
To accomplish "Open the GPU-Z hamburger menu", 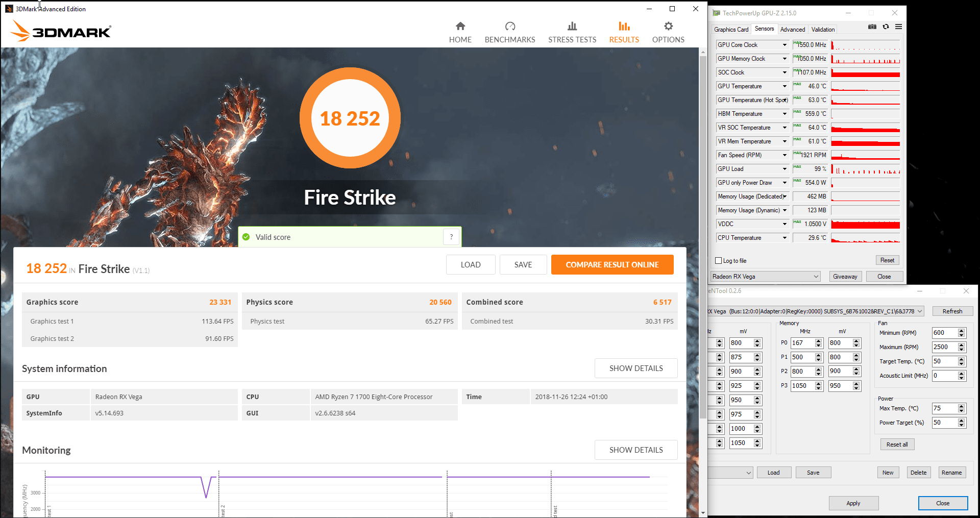I will coord(898,27).
